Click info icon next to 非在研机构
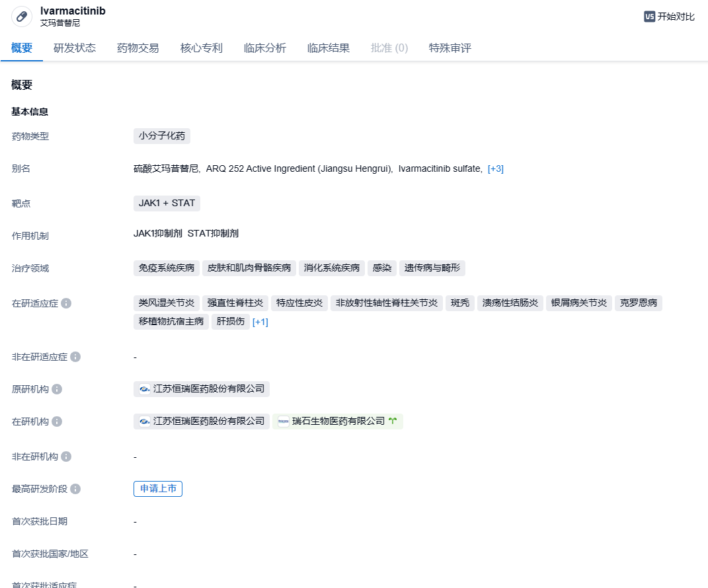 (x=66, y=457)
